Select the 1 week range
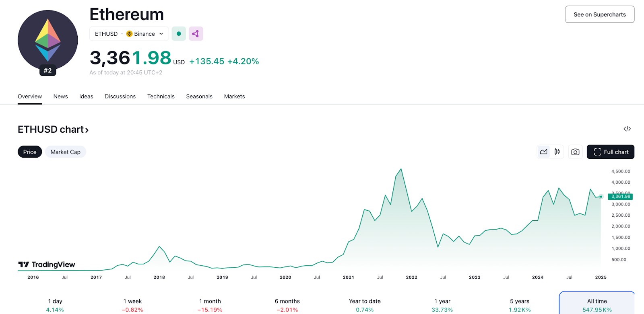Image resolution: width=644 pixels, height=314 pixels. 132,305
